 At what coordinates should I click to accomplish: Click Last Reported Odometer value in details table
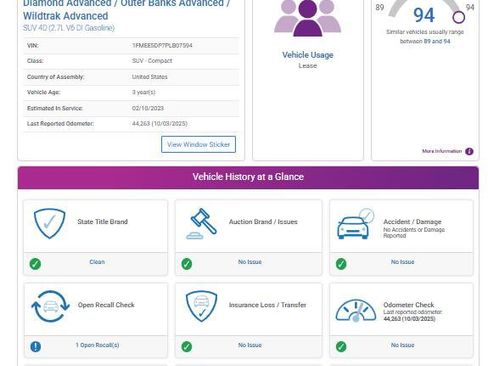tap(160, 124)
